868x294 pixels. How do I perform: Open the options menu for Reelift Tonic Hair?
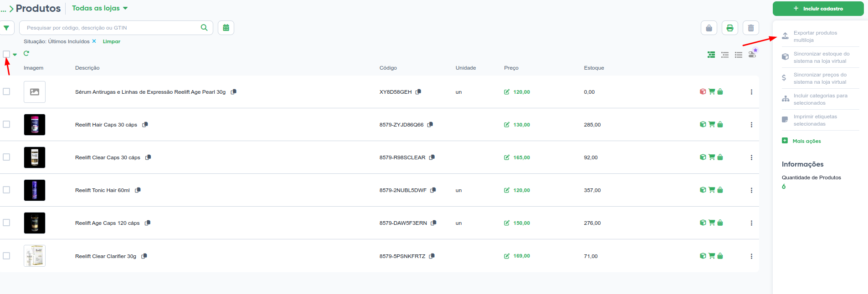(x=751, y=190)
